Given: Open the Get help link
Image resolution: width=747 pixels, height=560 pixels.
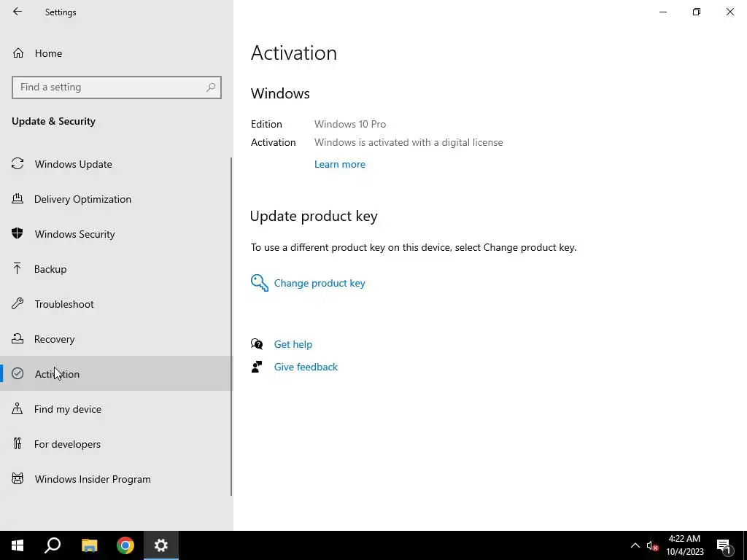Looking at the screenshot, I should click(293, 344).
